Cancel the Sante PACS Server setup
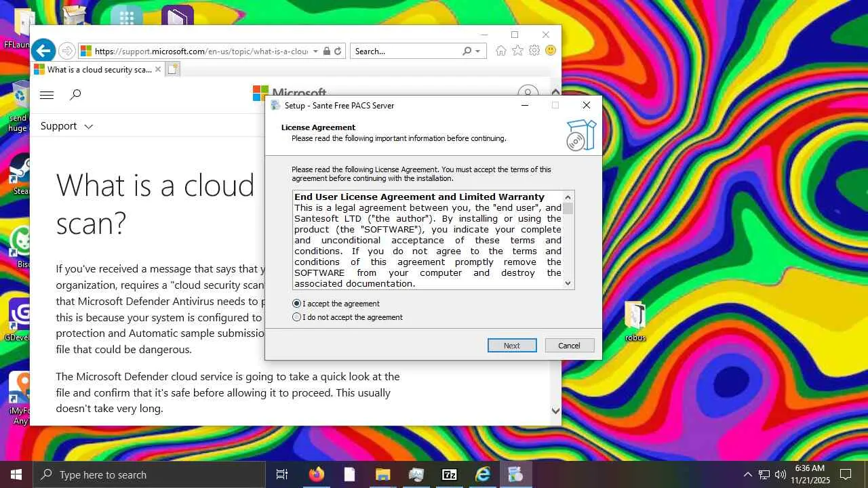The width and height of the screenshot is (868, 488). [569, 346]
